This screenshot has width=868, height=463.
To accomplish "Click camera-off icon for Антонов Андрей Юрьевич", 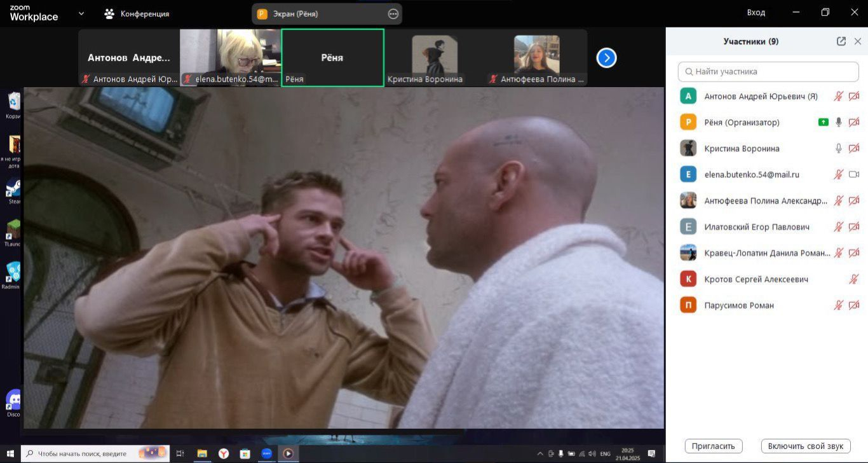I will click(x=854, y=96).
